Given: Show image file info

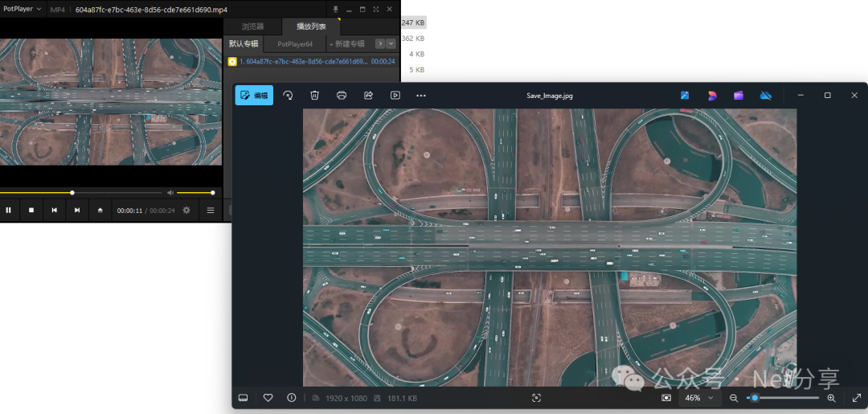Looking at the screenshot, I should (x=292, y=398).
